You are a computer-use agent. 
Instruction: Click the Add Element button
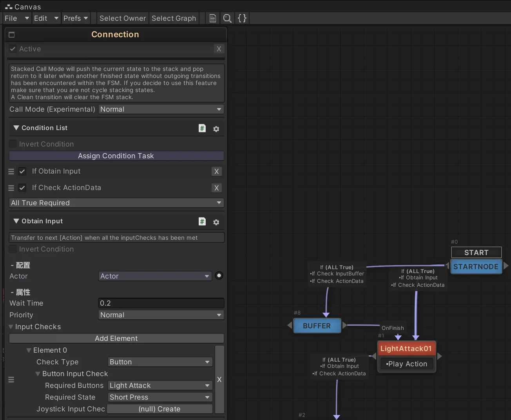116,339
